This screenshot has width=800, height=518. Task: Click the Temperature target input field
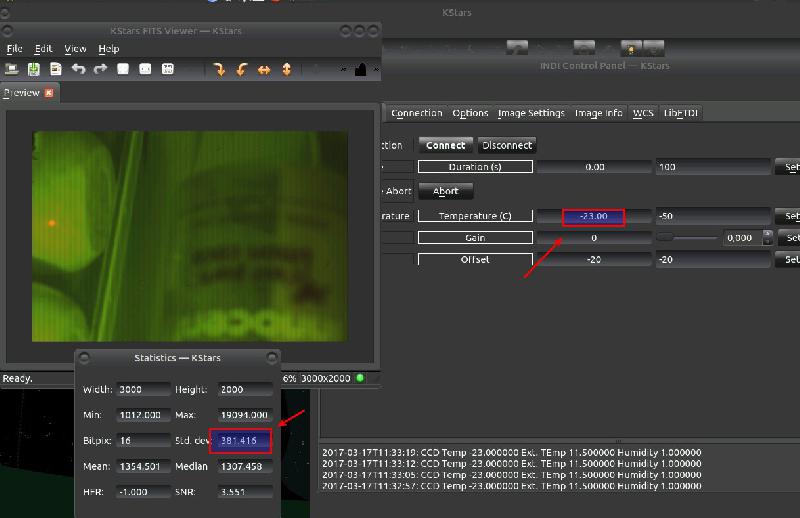click(x=713, y=216)
